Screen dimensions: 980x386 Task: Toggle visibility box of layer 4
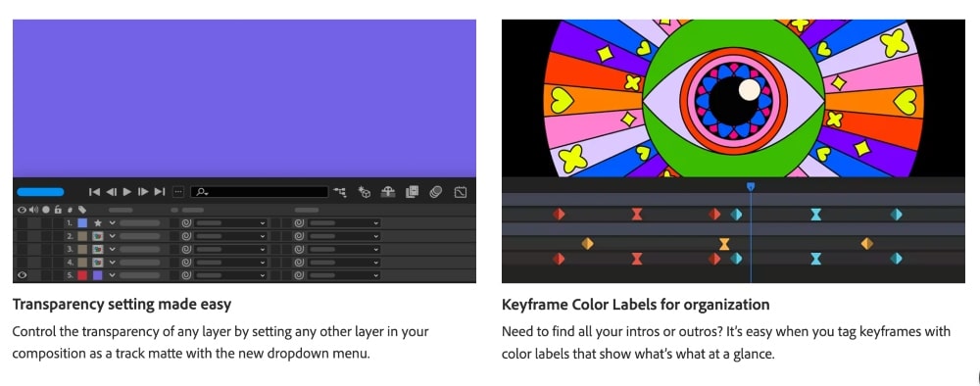23,263
